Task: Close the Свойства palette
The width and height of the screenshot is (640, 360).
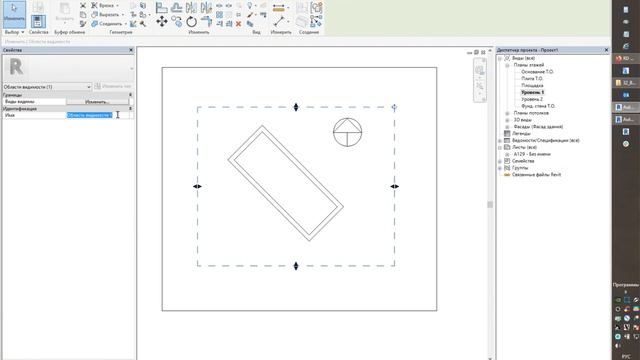Action: coord(131,50)
